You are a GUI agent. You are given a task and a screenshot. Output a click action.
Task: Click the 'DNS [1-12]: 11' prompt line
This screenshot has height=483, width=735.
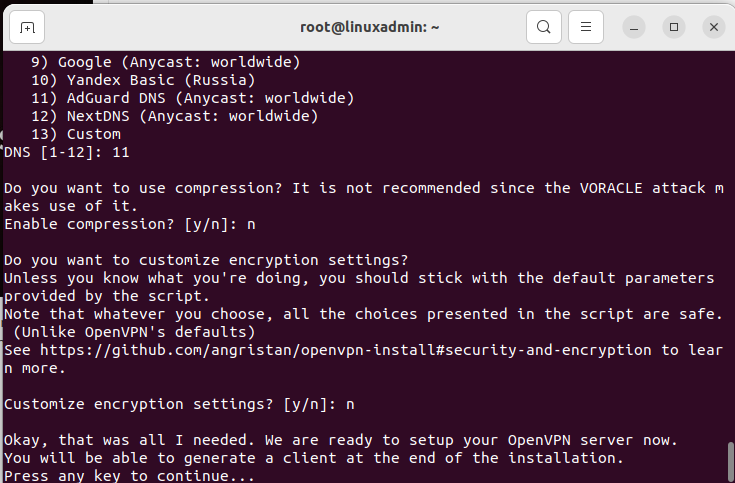coord(67,152)
